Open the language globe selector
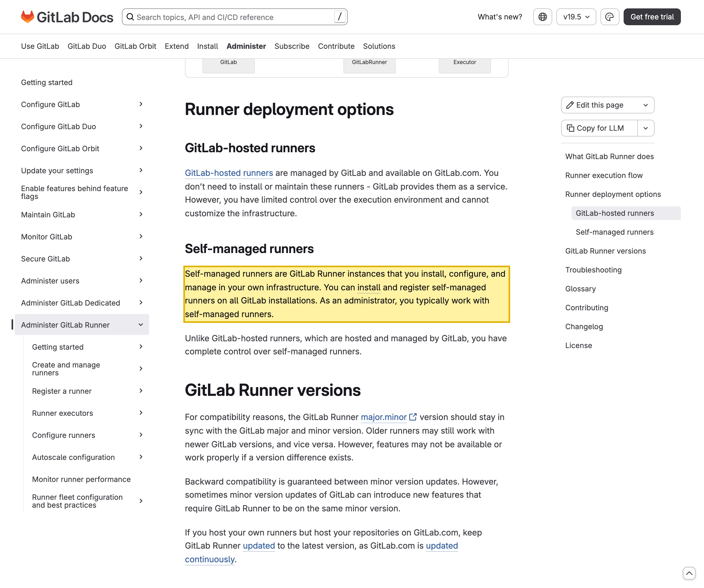This screenshot has width=704, height=588. pos(542,17)
